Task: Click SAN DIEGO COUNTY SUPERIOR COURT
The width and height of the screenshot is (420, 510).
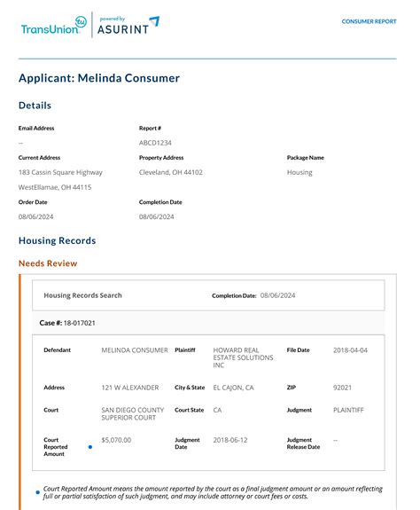Action: pyautogui.click(x=133, y=413)
